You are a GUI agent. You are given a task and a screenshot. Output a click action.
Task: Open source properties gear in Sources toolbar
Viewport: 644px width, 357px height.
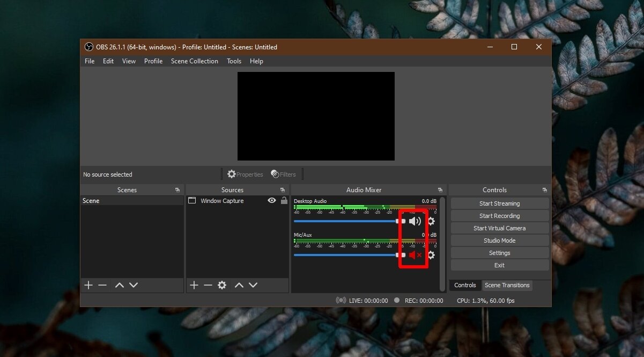pos(222,286)
